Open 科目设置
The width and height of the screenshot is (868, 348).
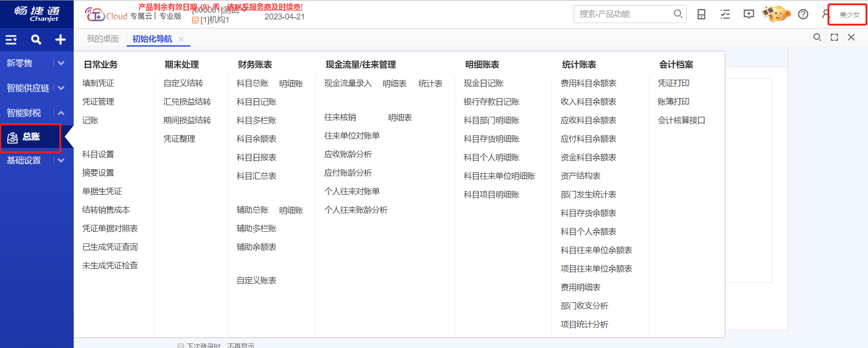point(98,154)
